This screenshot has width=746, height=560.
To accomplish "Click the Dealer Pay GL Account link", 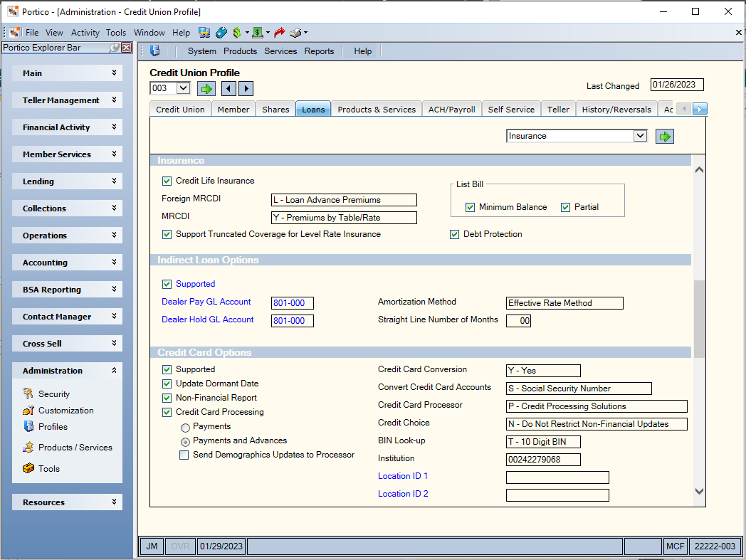I will pyautogui.click(x=206, y=302).
